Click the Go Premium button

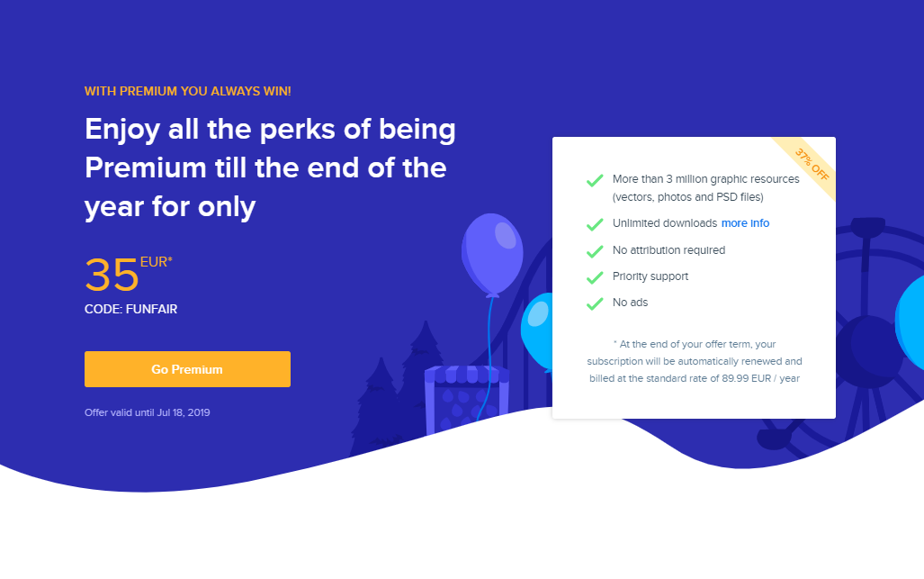coord(187,369)
